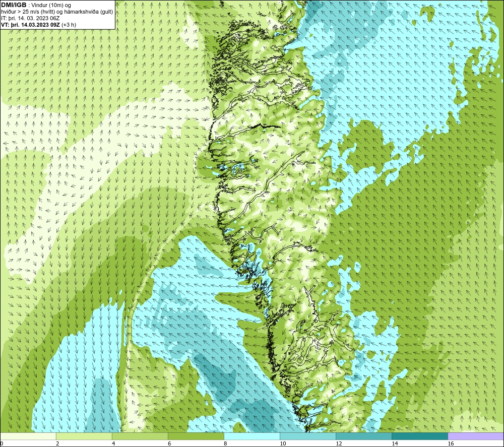Select the 12–14 m/s teal swatch
The height and width of the screenshot is (447, 504).
pos(364,436)
